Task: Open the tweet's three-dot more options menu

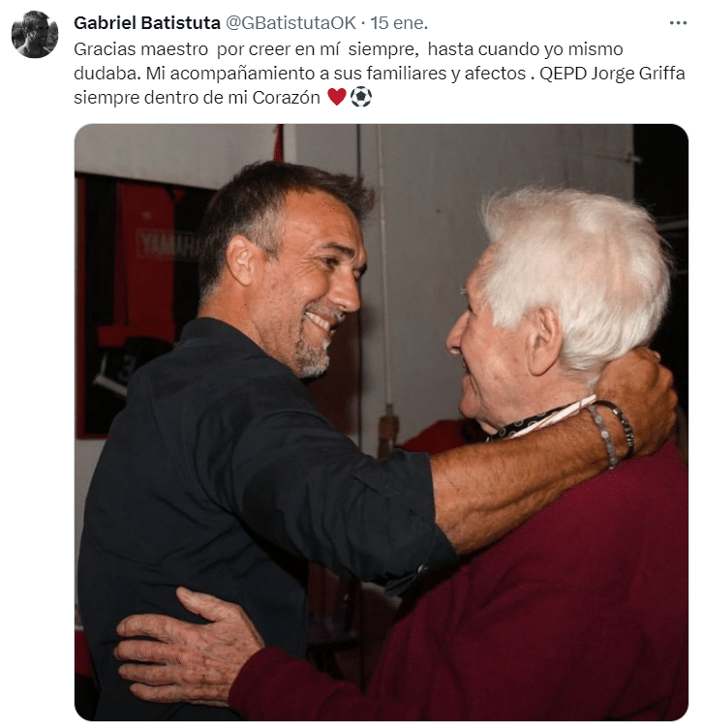Action: coord(678,23)
